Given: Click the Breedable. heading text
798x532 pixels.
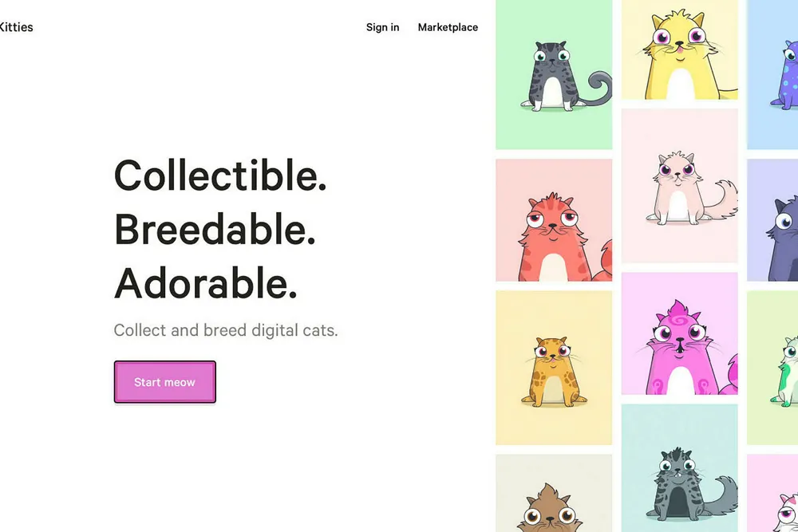Looking at the screenshot, I should [x=215, y=230].
